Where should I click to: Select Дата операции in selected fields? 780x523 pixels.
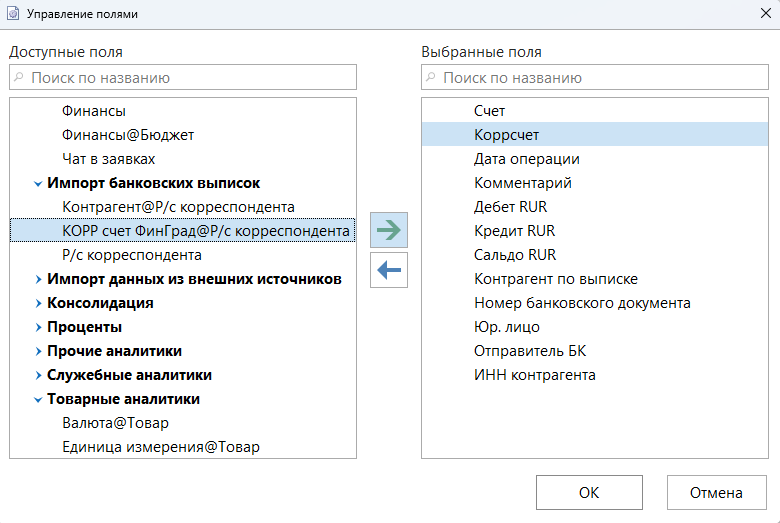(x=526, y=159)
